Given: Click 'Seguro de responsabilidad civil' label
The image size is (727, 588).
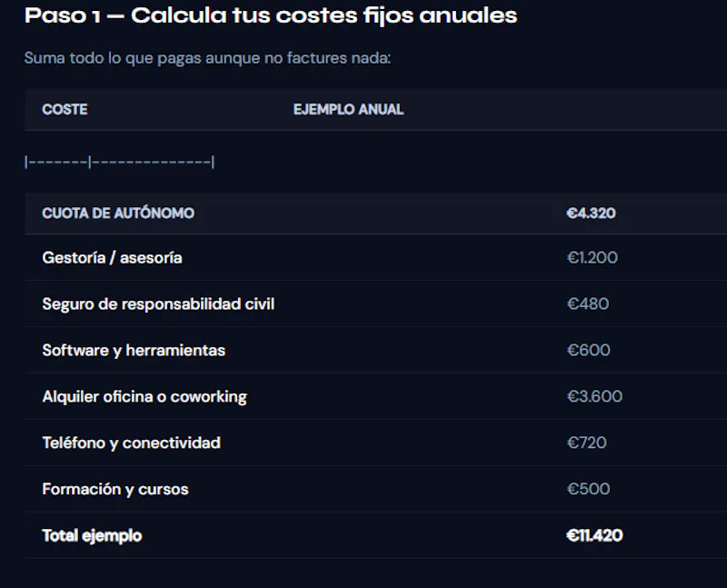Looking at the screenshot, I should 158,304.
